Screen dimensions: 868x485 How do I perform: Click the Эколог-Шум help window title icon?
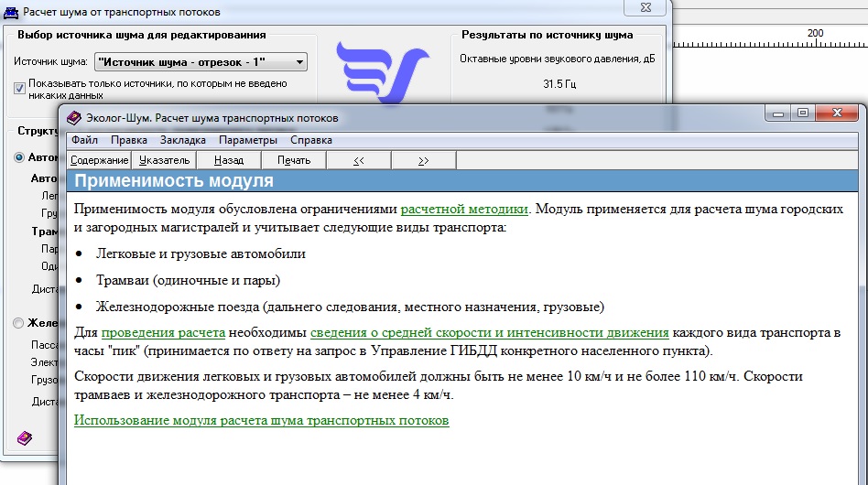73,118
